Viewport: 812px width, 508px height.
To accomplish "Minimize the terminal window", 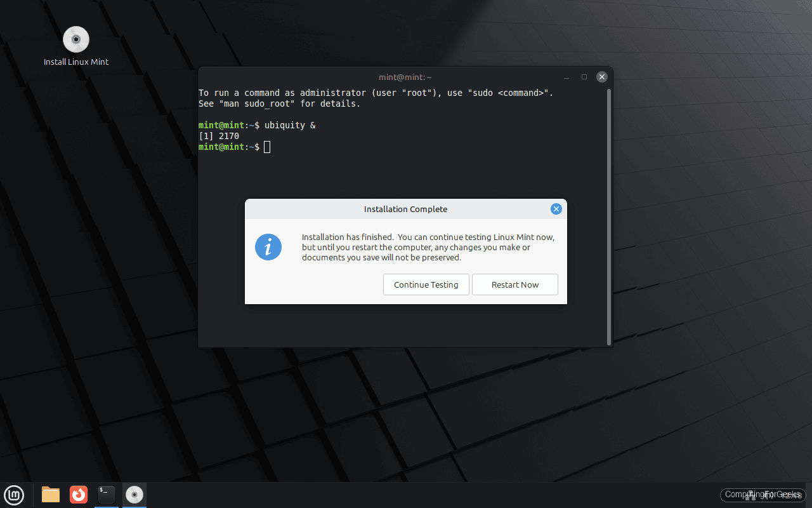I will click(566, 76).
